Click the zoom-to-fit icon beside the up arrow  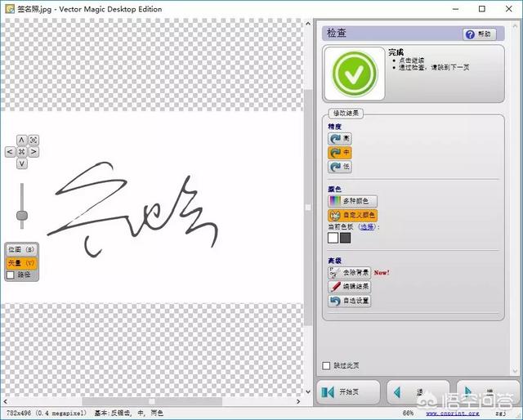[x=34, y=140]
